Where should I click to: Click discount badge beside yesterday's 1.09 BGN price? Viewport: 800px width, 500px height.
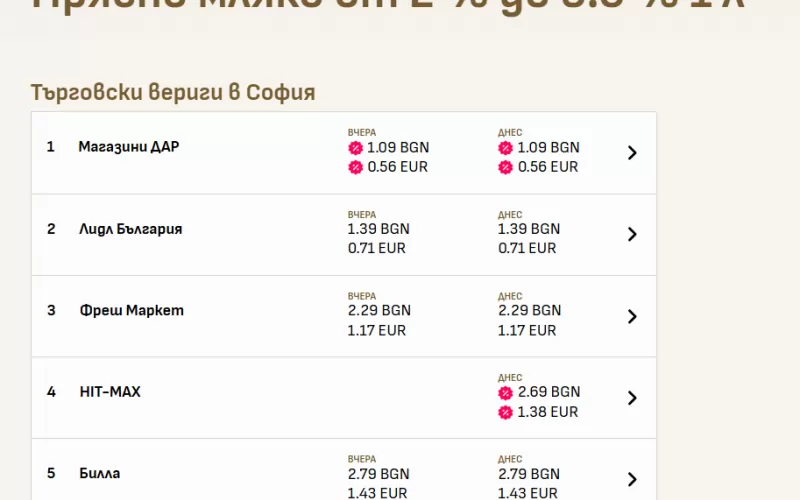pos(355,148)
